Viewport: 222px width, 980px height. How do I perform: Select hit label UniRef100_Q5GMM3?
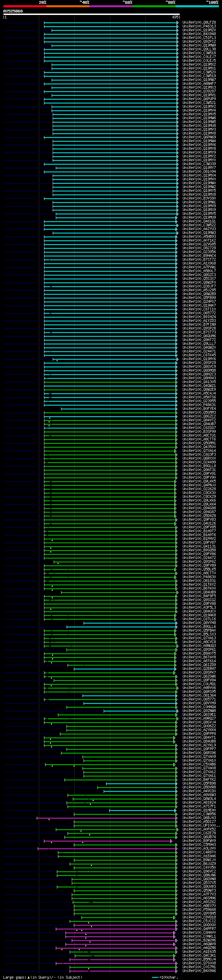tap(199, 412)
